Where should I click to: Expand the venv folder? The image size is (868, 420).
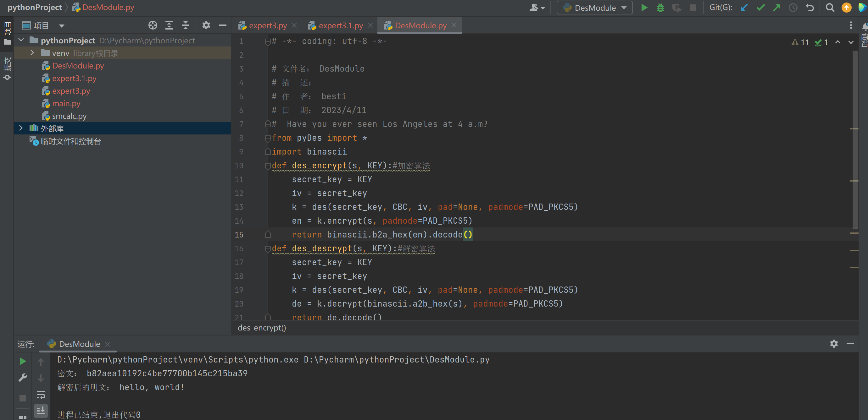[32, 53]
